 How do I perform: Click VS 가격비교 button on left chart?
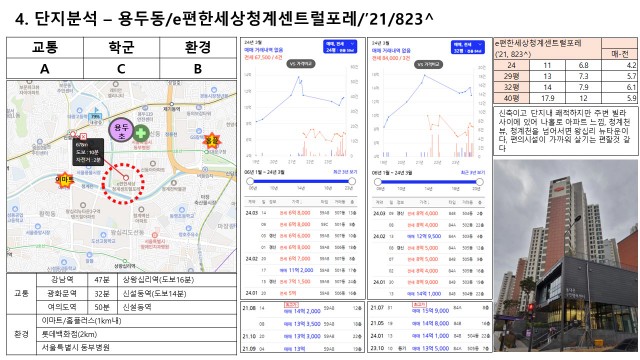click(x=301, y=64)
